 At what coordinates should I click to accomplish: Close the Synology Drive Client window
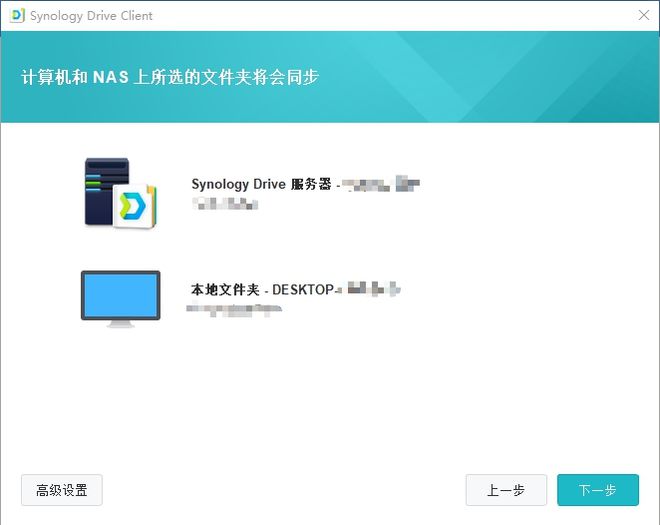point(644,15)
